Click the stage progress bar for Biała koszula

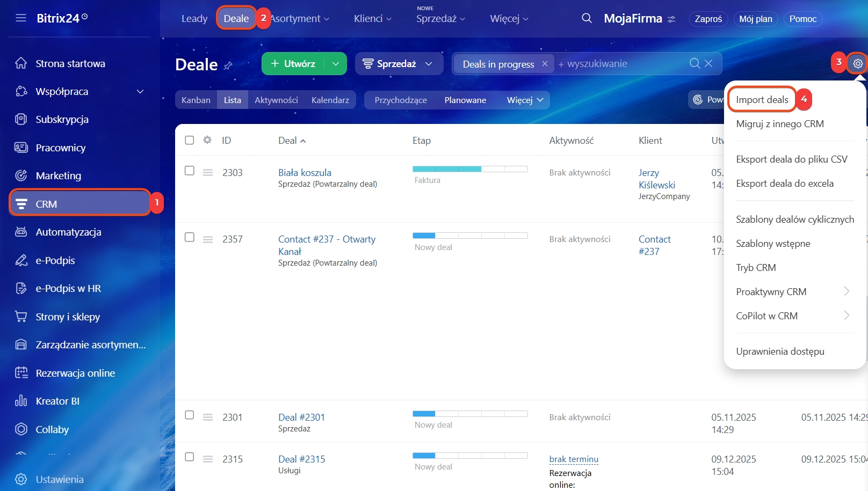(x=470, y=169)
